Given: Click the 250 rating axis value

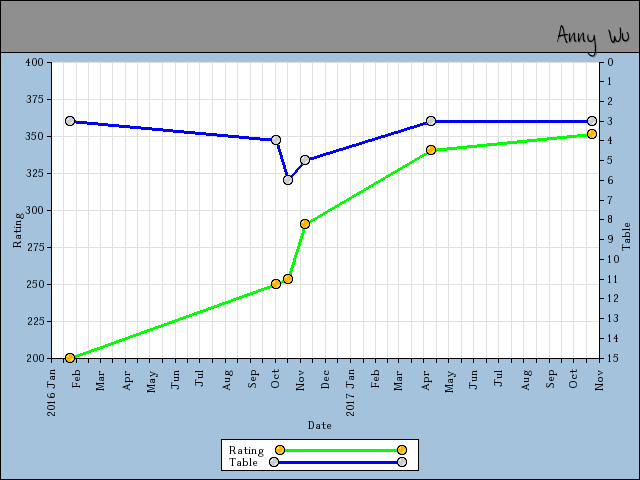Looking at the screenshot, I should [34, 284].
